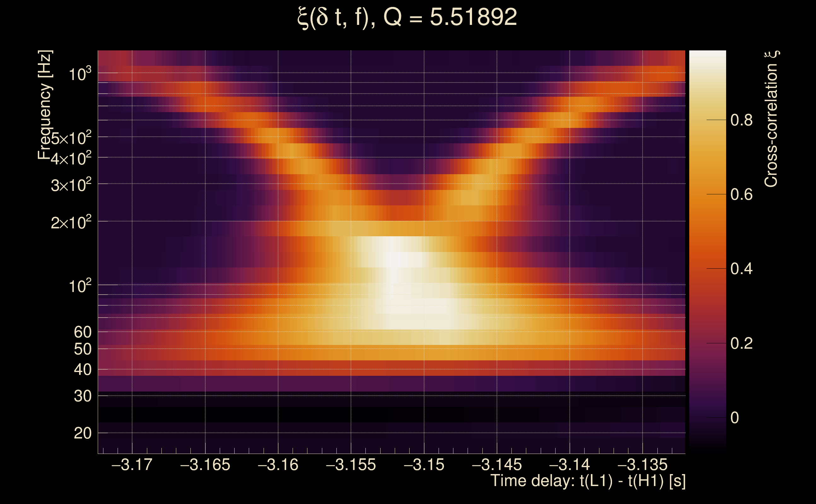Click the plot title showing Q = 5.51892

[x=407, y=17]
